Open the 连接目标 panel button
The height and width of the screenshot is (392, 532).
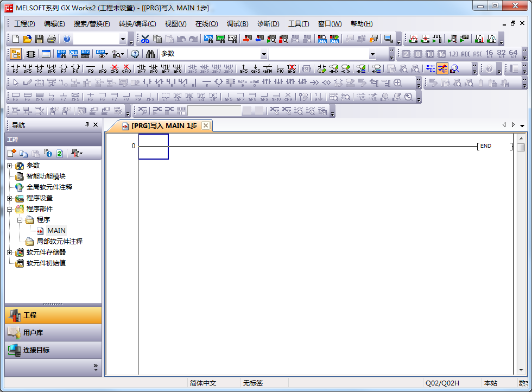pos(53,350)
